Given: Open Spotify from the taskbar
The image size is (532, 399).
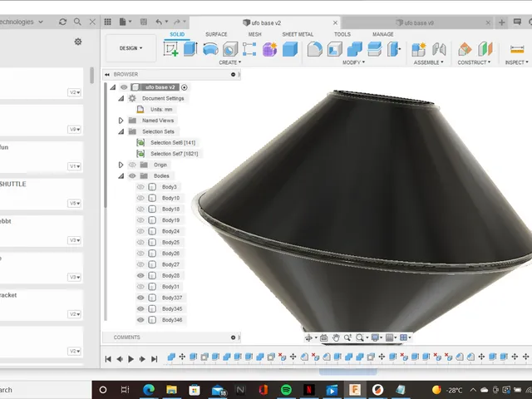Looking at the screenshot, I should click(x=286, y=390).
